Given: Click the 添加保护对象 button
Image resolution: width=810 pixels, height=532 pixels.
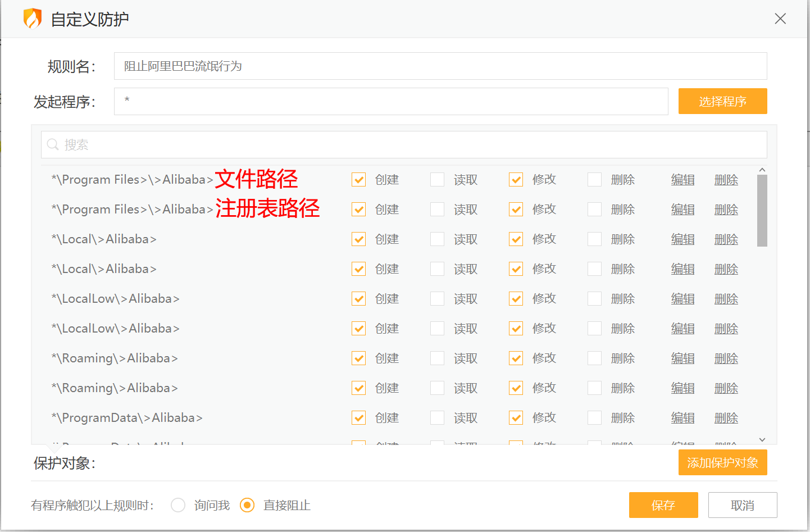Looking at the screenshot, I should tap(722, 462).
